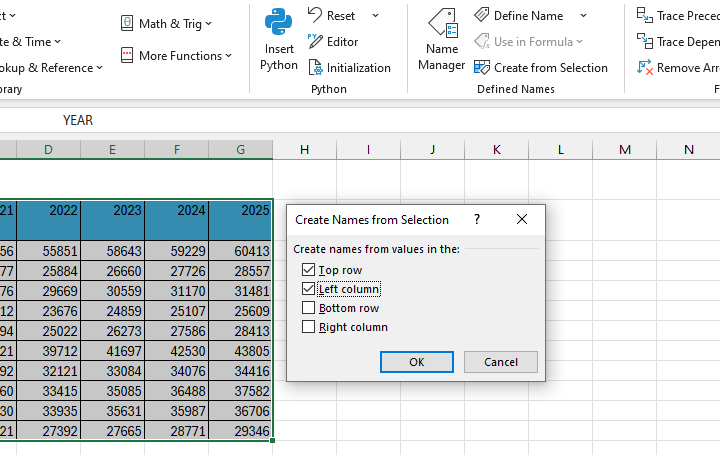Click cell containing 55851

point(48,251)
